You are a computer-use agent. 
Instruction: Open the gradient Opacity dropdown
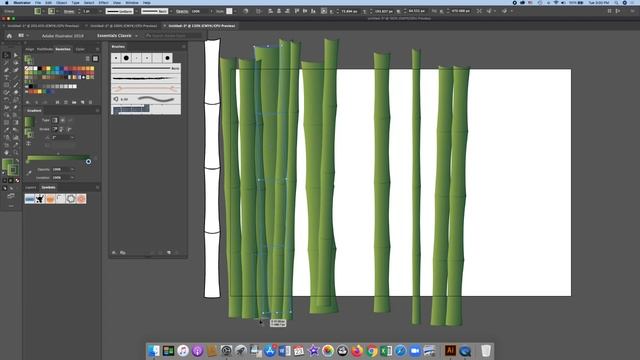click(x=73, y=169)
